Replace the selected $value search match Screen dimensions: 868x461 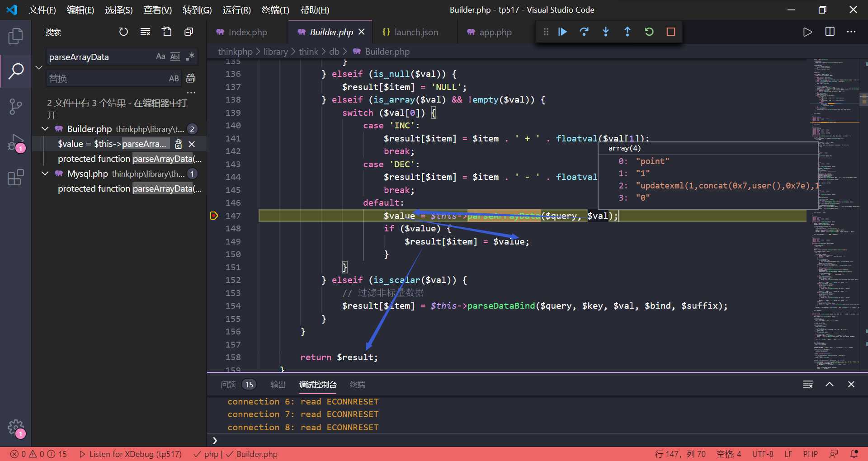pos(179,144)
